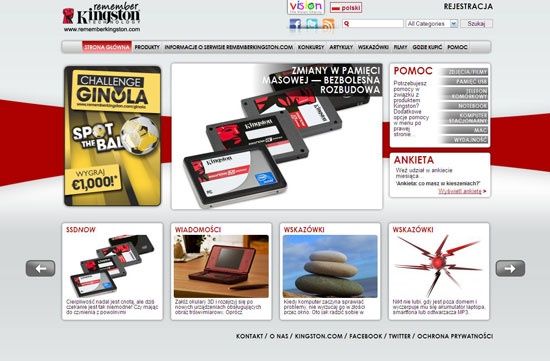
Task: Open the polski language selector
Action: click(x=346, y=8)
